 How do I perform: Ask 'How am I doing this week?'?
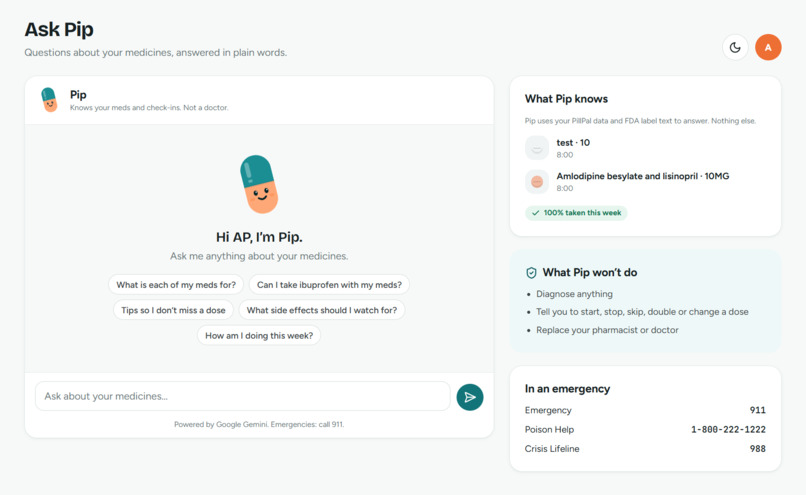click(259, 335)
